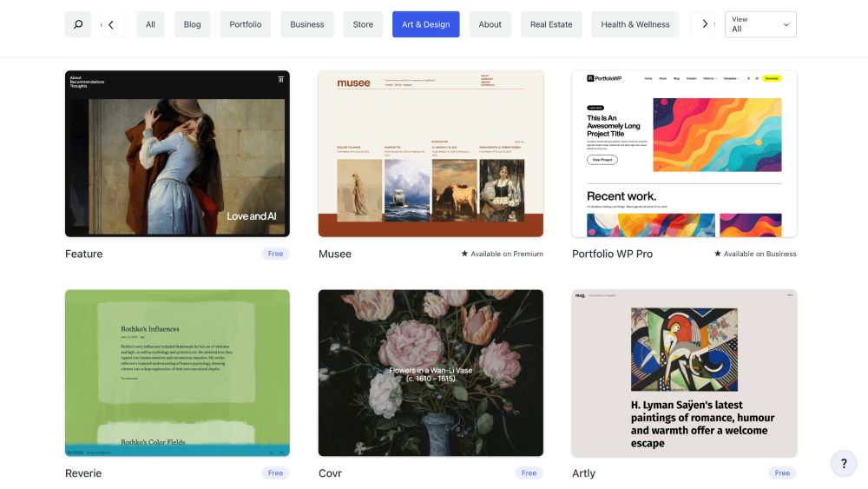
Task: Open the Musee theme preview thumbnail
Action: tap(431, 154)
